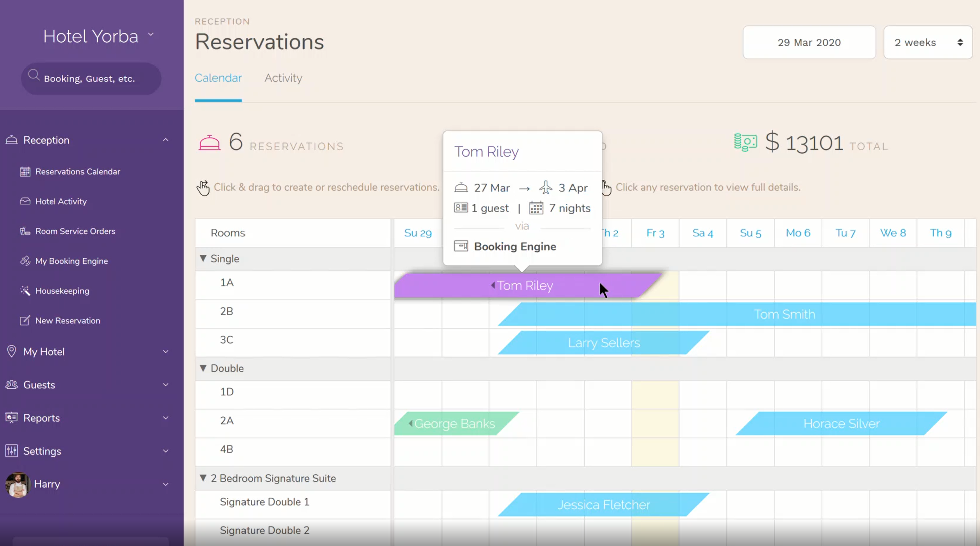Click the guest ID card icon in tooltip
This screenshot has height=546, width=980.
461,208
